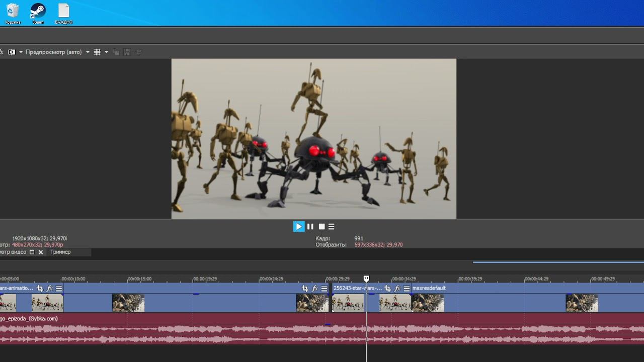Open the menu icon next to maxresdefault label

coord(407,289)
